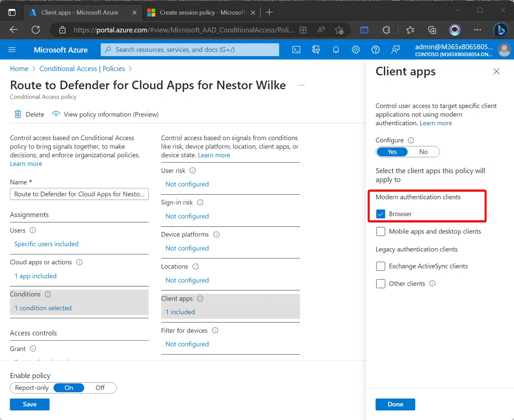Click the Save button
This screenshot has width=514, height=420.
point(30,404)
